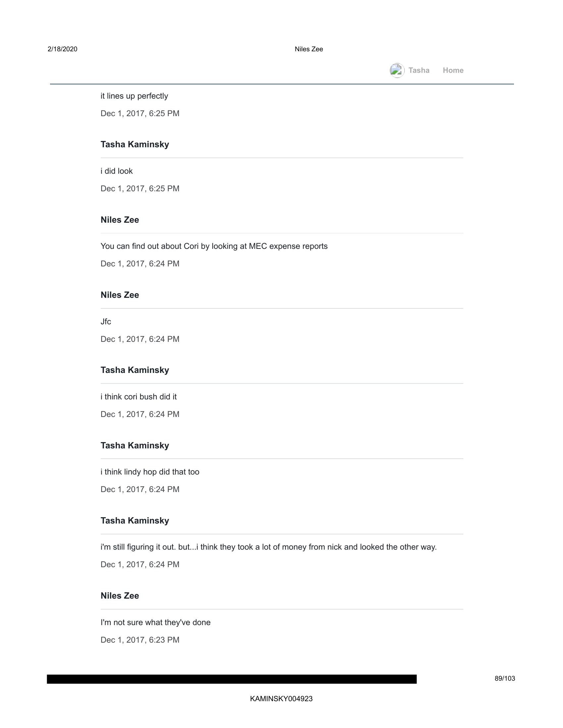The width and height of the screenshot is (563, 728).
Task: Click the KAMINSKY004923 document number in the footer
Action: (281, 699)
